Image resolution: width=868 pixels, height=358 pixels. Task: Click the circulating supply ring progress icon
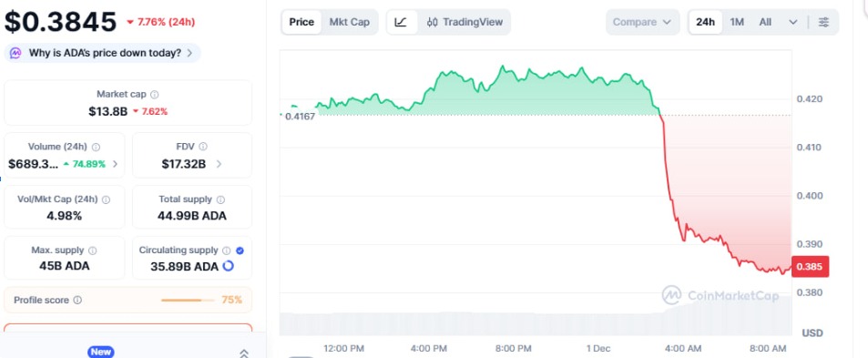[228, 266]
